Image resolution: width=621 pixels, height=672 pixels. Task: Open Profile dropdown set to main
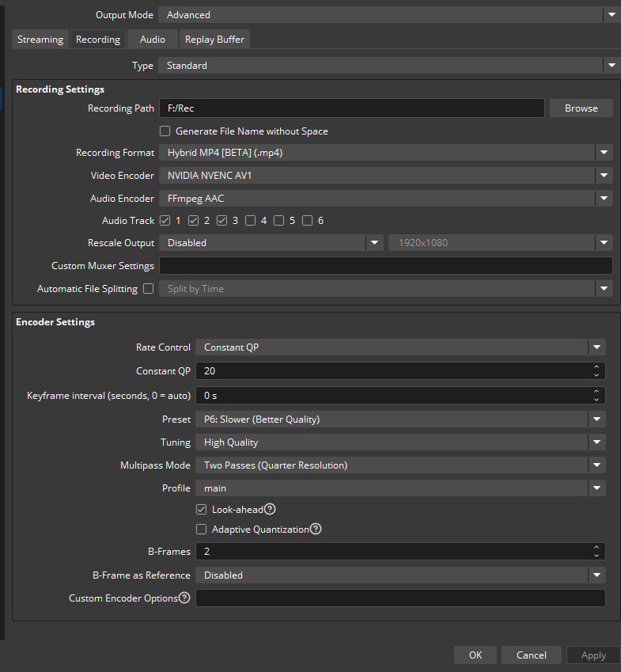[400, 488]
